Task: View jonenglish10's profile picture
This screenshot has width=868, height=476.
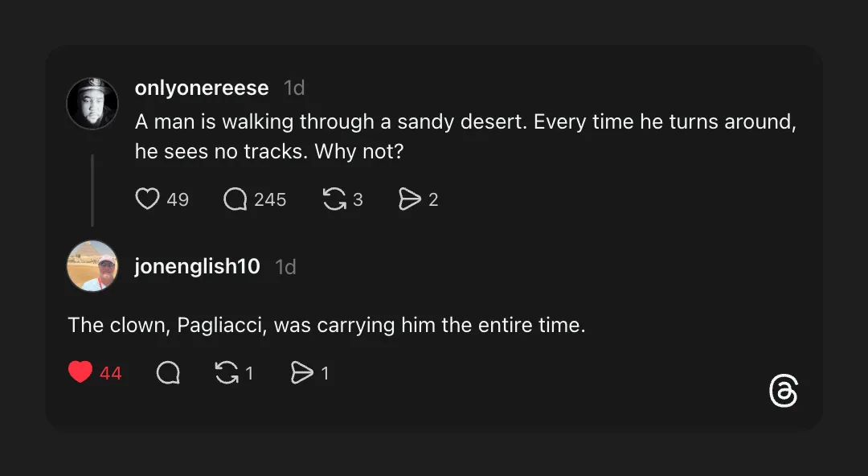Action: (92, 265)
